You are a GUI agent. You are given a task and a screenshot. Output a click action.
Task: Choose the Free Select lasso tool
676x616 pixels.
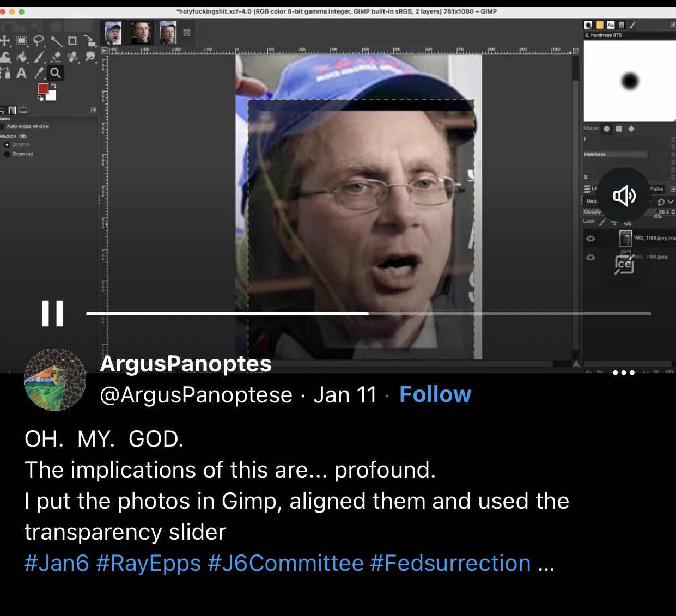(38, 41)
